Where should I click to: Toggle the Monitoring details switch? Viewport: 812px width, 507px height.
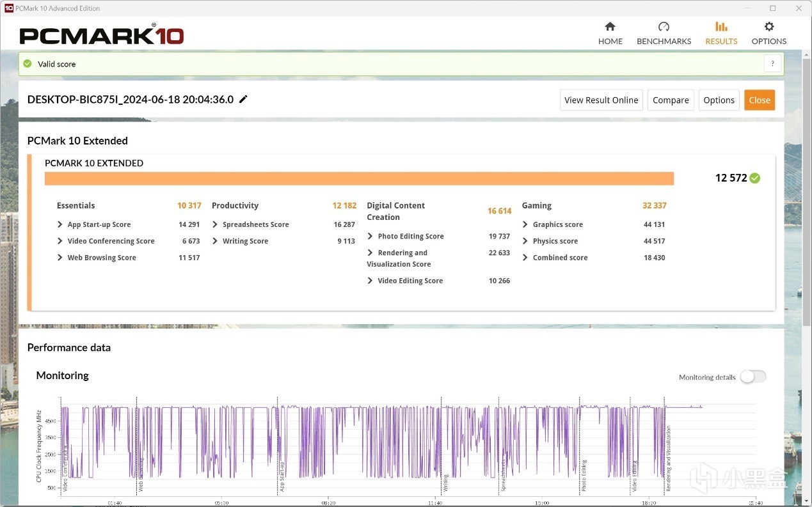point(753,377)
